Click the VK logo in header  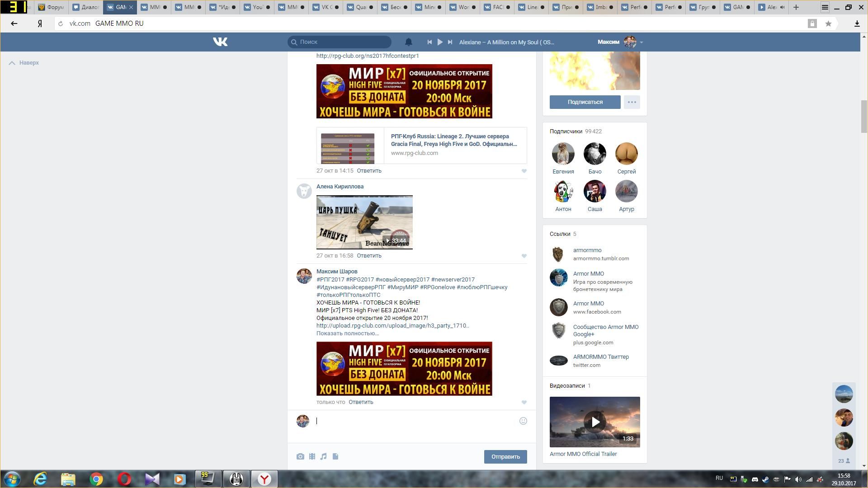point(220,42)
